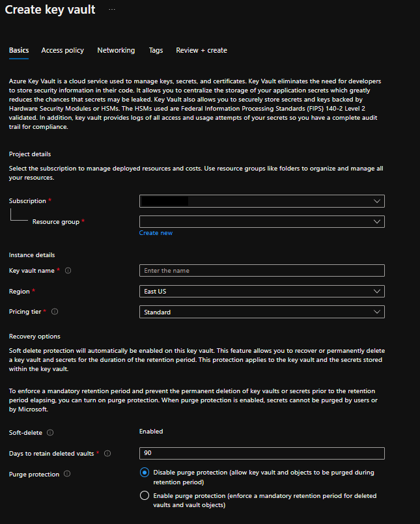
Task: Show info tooltip for Purge protection
Action: 67,473
